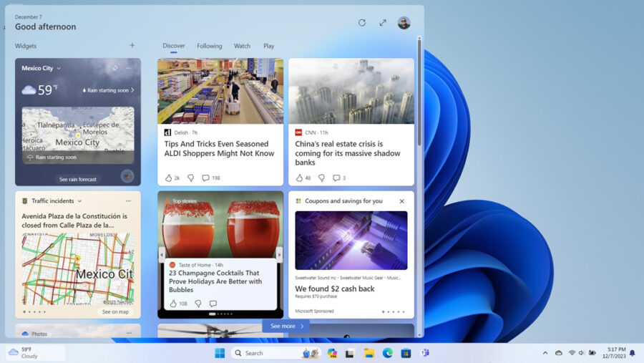Open OneDrive cloud tray icon
644x363 pixels.
(559, 353)
